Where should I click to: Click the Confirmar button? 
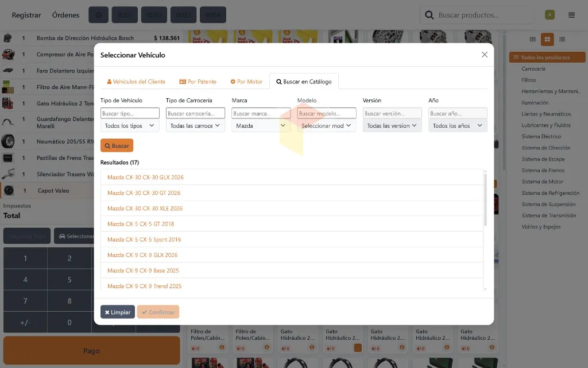coord(158,312)
